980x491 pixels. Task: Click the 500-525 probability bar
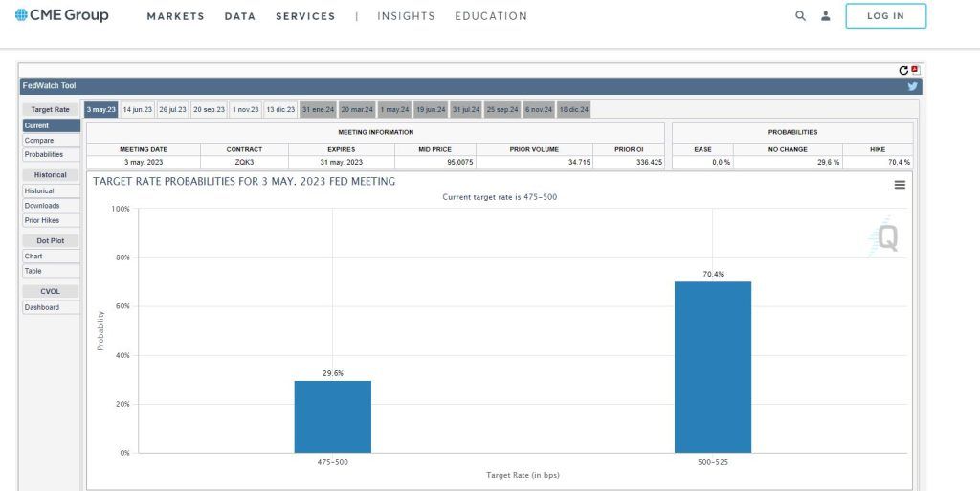pyautogui.click(x=712, y=368)
